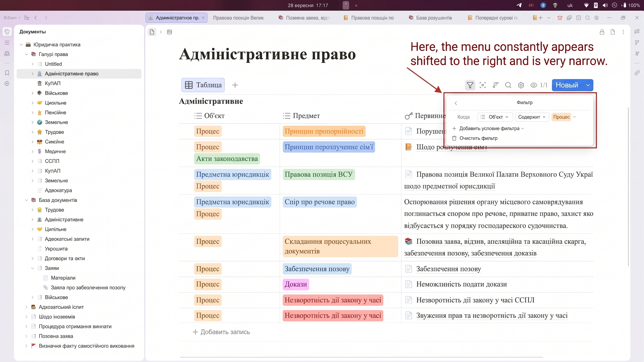
Task: Click Очистить фильтр in filter menu
Action: (475, 138)
